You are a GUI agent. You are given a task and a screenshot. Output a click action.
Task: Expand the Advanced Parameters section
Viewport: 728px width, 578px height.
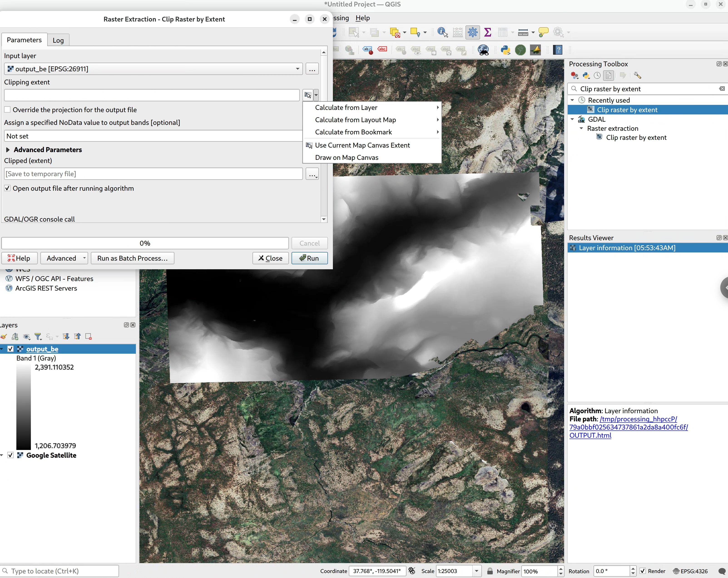pyautogui.click(x=8, y=150)
